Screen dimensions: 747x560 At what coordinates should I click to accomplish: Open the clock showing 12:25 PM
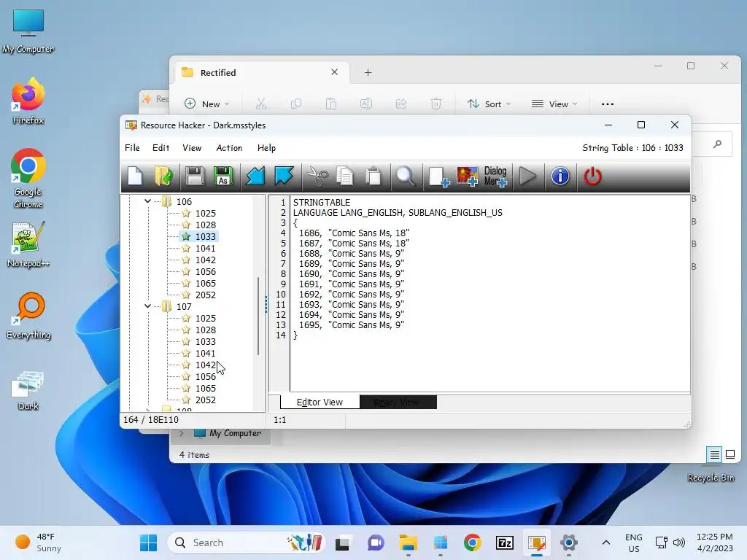point(715,542)
